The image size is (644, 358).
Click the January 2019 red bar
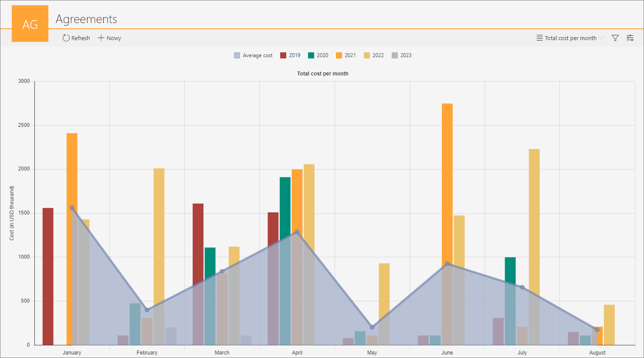point(48,276)
